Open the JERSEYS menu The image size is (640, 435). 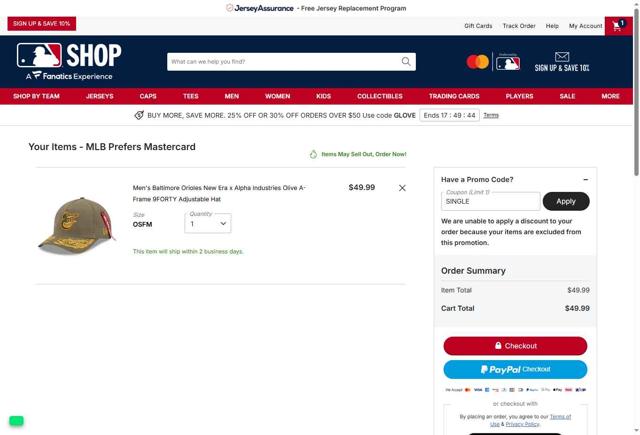pyautogui.click(x=100, y=96)
